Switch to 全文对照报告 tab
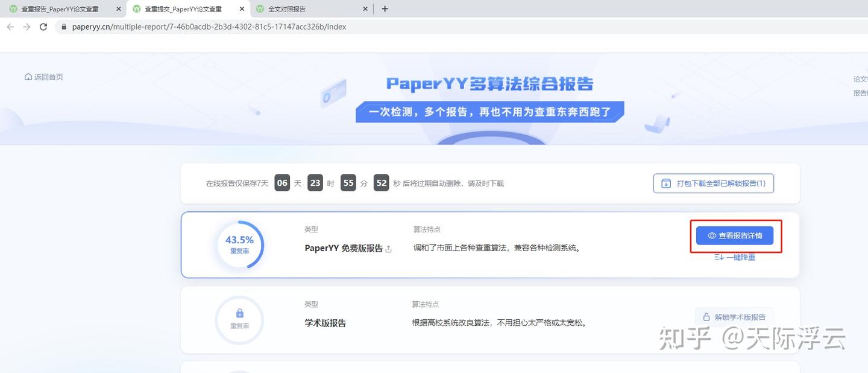Screen dimensions: 868x373 click(312, 9)
